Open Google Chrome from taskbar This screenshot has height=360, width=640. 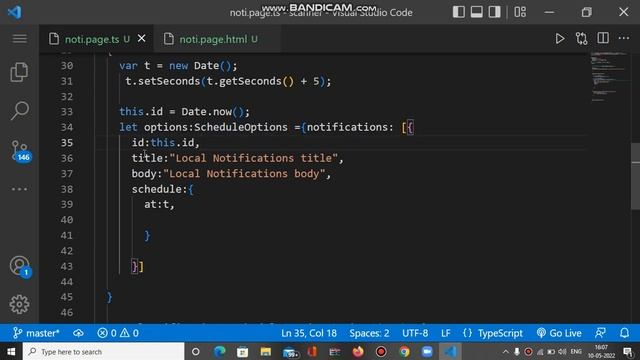tap(404, 351)
